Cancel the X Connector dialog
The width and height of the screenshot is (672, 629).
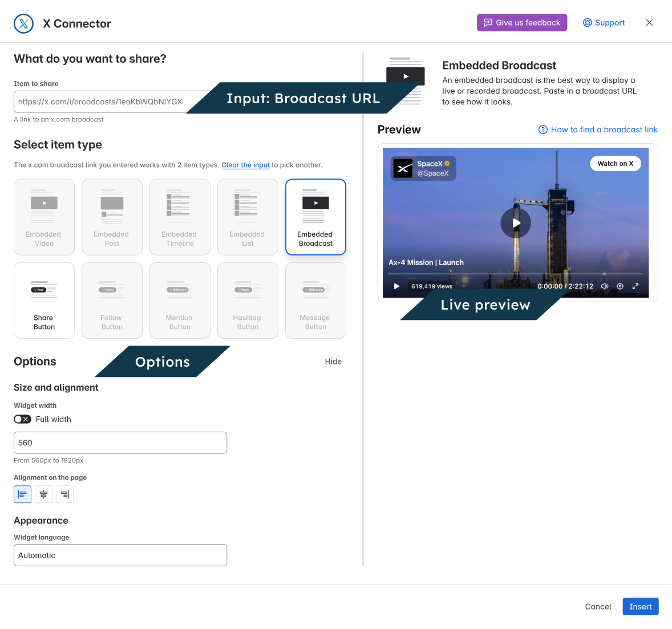(598, 607)
